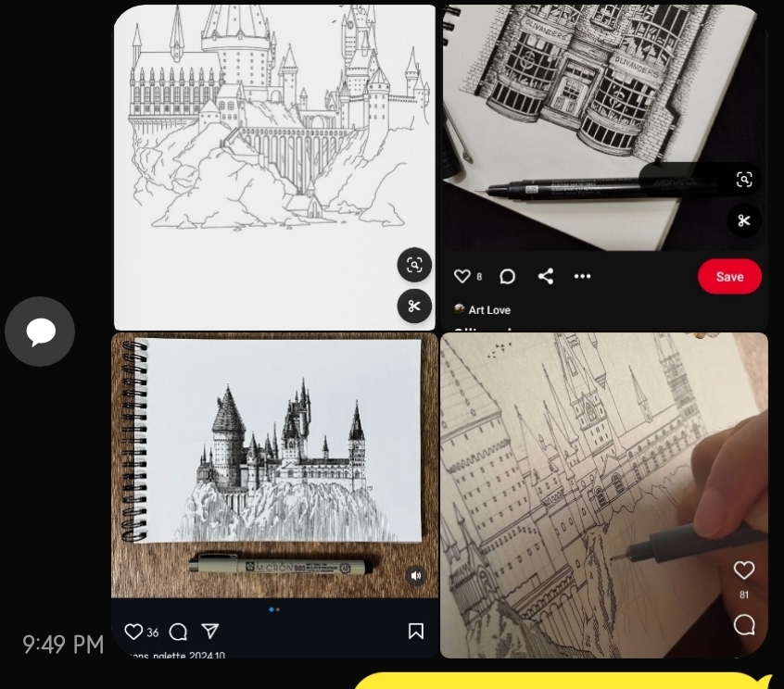Open visual search on the Ollivanders drawing
The image size is (784, 689).
(744, 180)
